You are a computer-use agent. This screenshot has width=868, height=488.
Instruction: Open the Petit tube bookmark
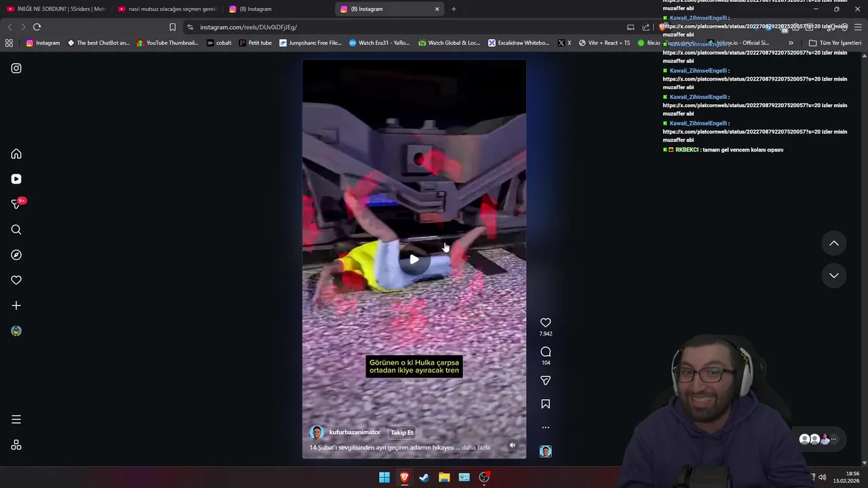pyautogui.click(x=256, y=43)
